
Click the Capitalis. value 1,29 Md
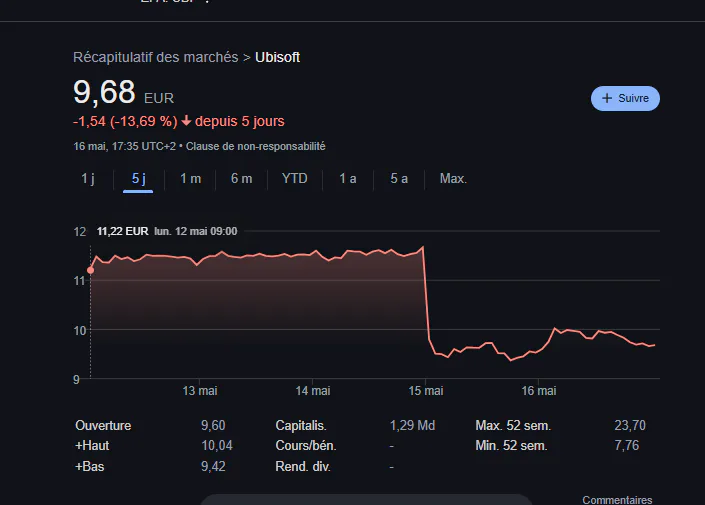coord(412,425)
